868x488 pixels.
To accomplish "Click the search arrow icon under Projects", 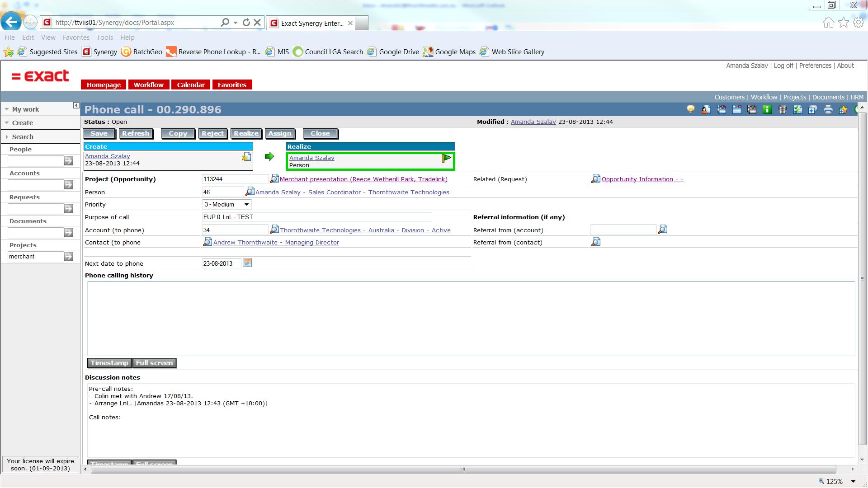I will coord(68,257).
